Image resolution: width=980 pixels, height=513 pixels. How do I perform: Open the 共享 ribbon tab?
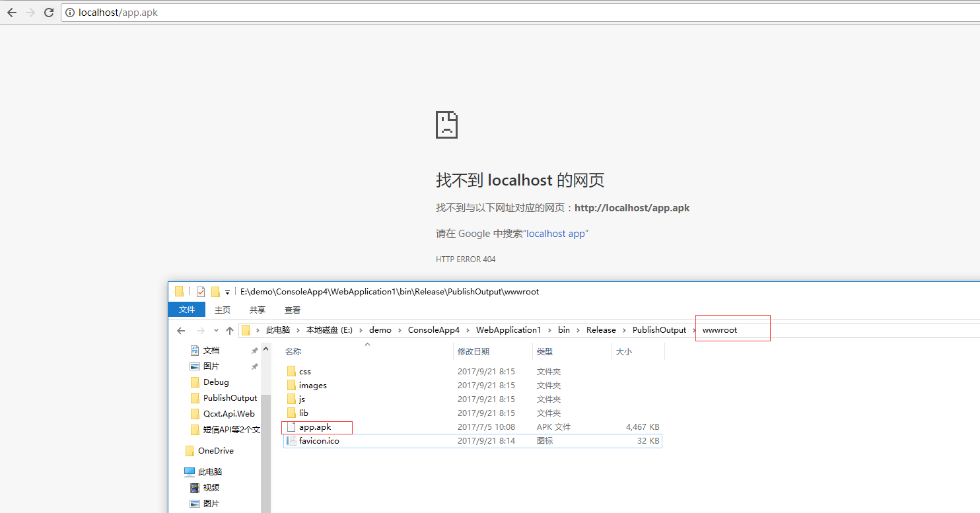(258, 310)
